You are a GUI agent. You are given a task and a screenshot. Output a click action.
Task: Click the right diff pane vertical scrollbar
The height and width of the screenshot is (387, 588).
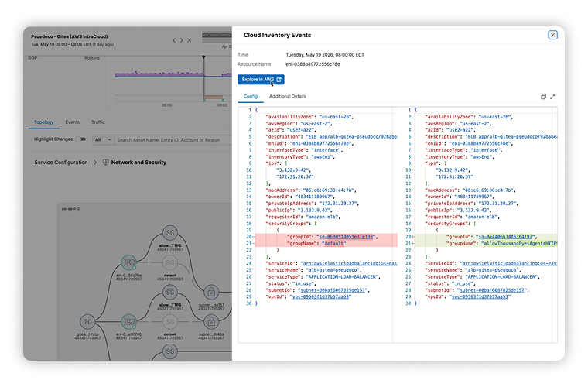point(555,224)
